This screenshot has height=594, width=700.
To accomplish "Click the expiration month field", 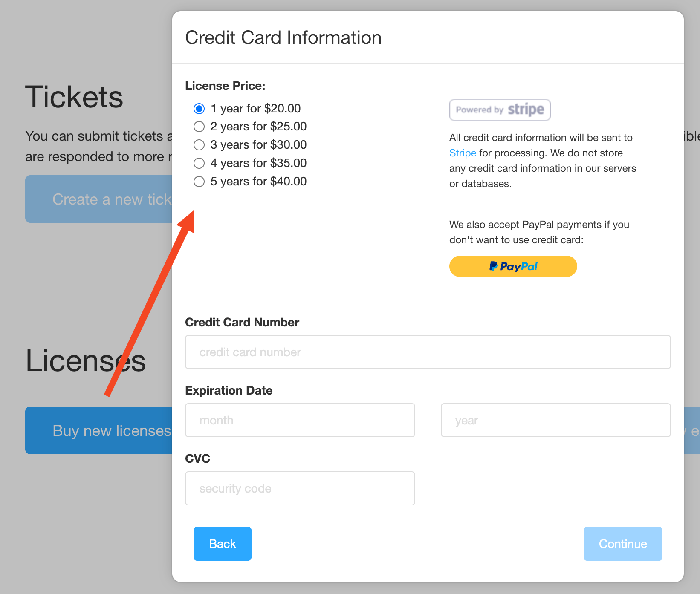I will point(300,420).
